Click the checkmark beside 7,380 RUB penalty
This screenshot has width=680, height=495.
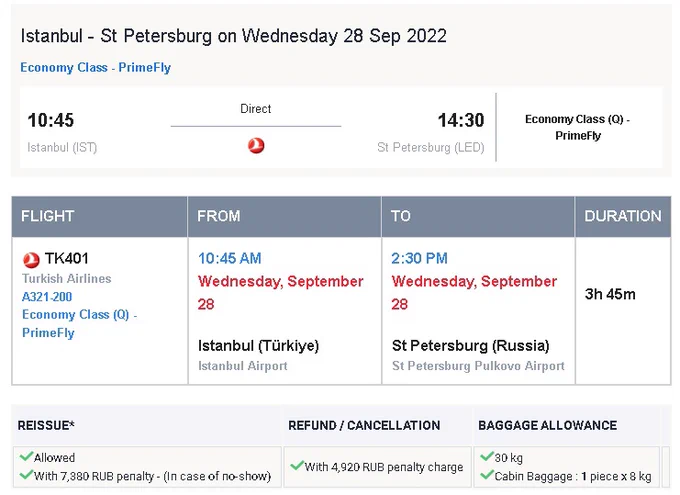[x=26, y=475]
